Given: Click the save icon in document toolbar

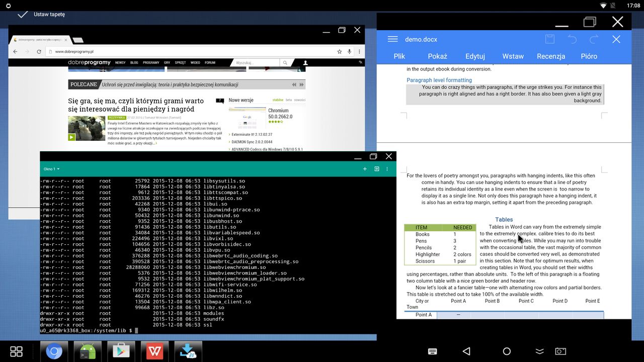Looking at the screenshot, I should click(550, 39).
